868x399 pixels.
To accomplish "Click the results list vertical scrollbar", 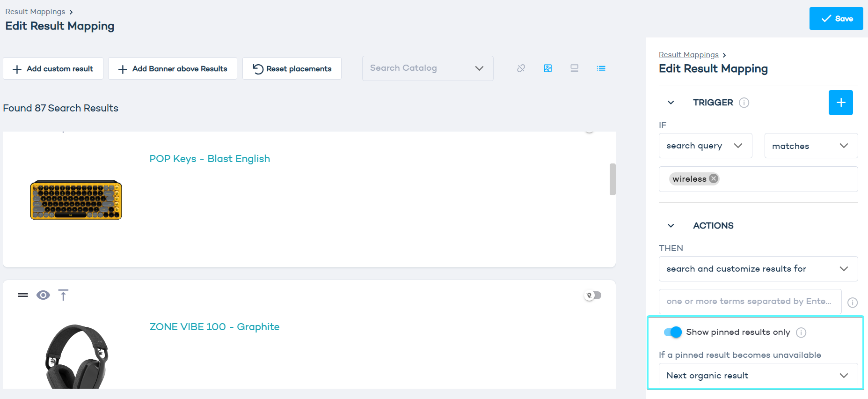I will (613, 179).
